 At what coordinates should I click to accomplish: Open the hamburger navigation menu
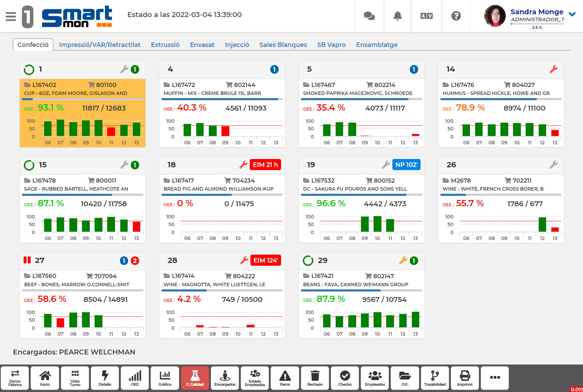[10, 16]
